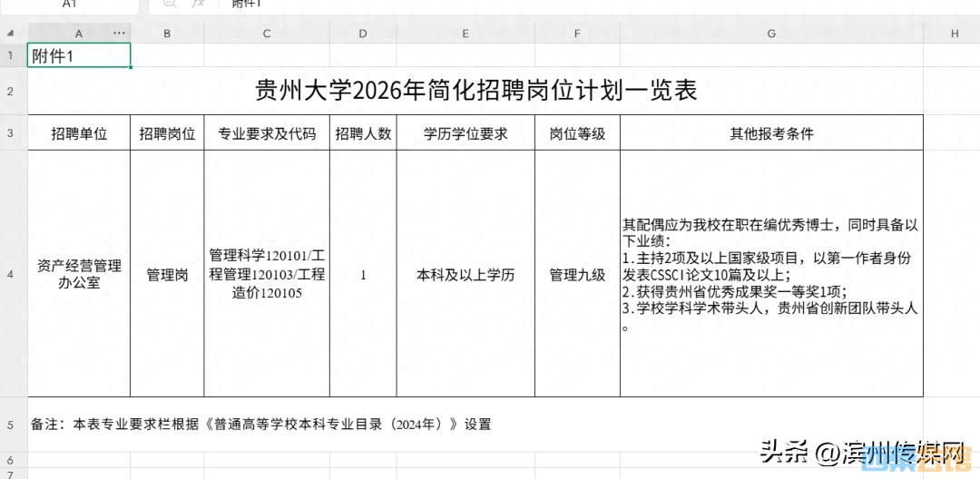The height and width of the screenshot is (479, 980).
Task: Select column B header
Action: 167,34
